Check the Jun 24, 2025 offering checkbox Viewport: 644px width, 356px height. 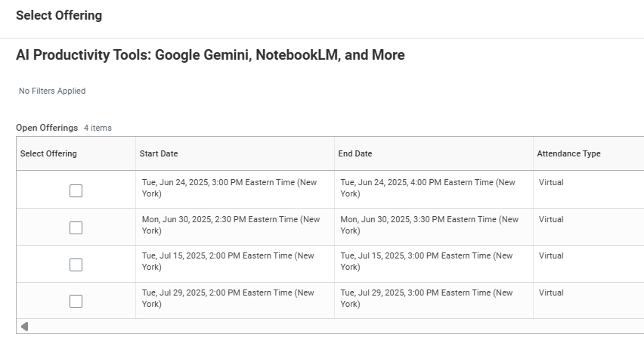76,191
